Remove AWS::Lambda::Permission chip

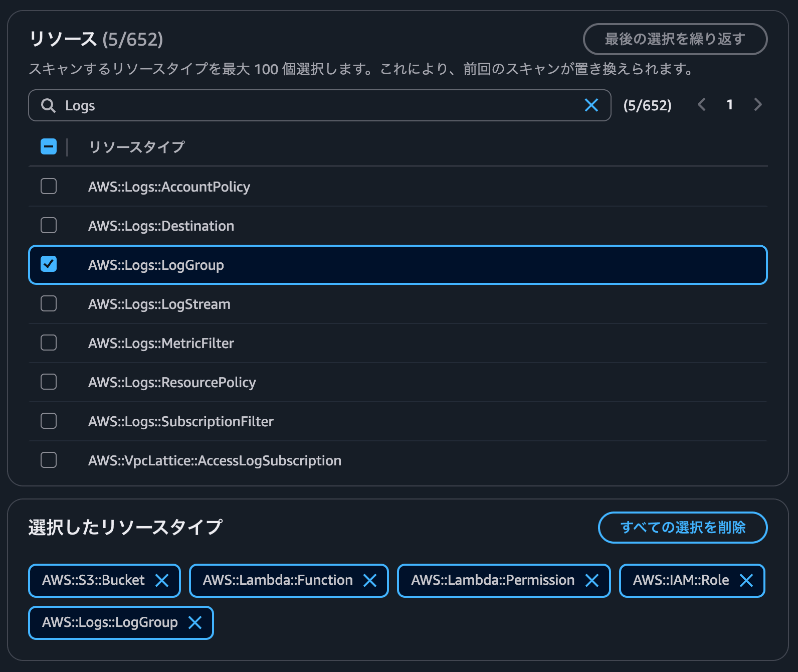pyautogui.click(x=592, y=580)
